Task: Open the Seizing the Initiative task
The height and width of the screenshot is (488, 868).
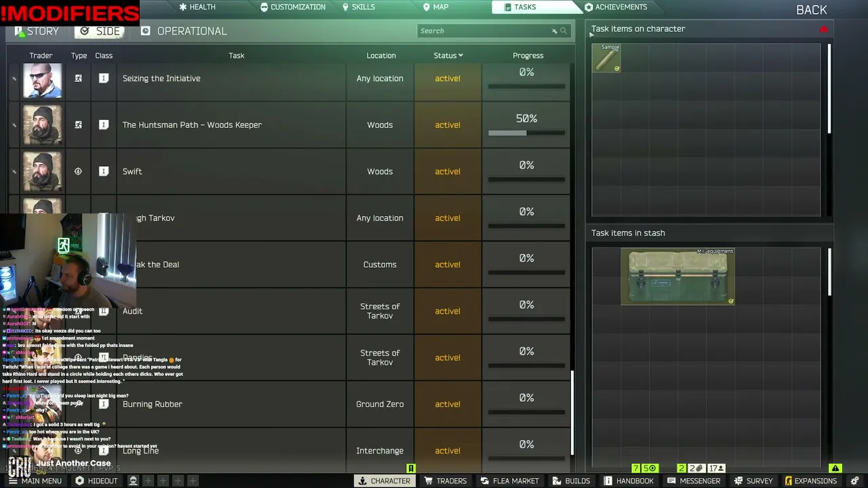Action: coord(161,79)
